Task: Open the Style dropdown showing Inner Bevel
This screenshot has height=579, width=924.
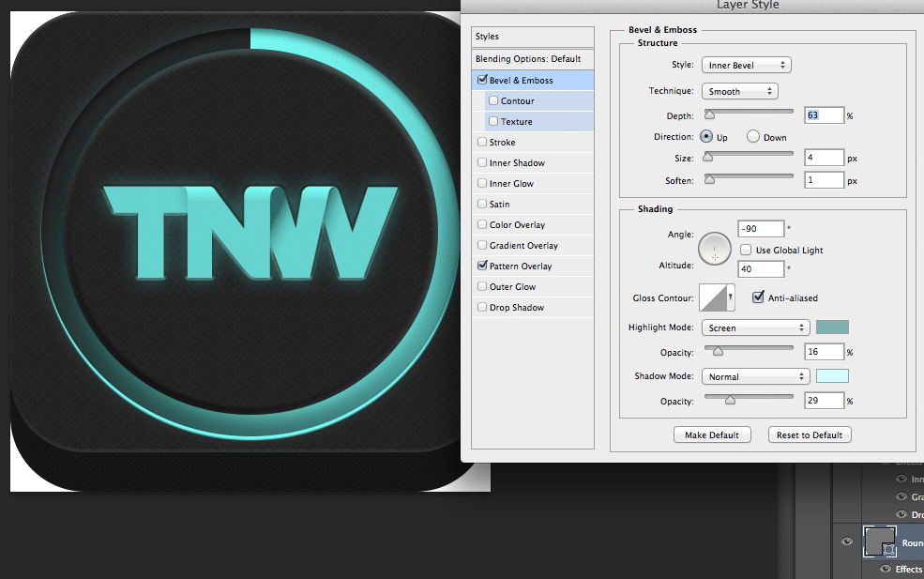Action: [x=746, y=65]
